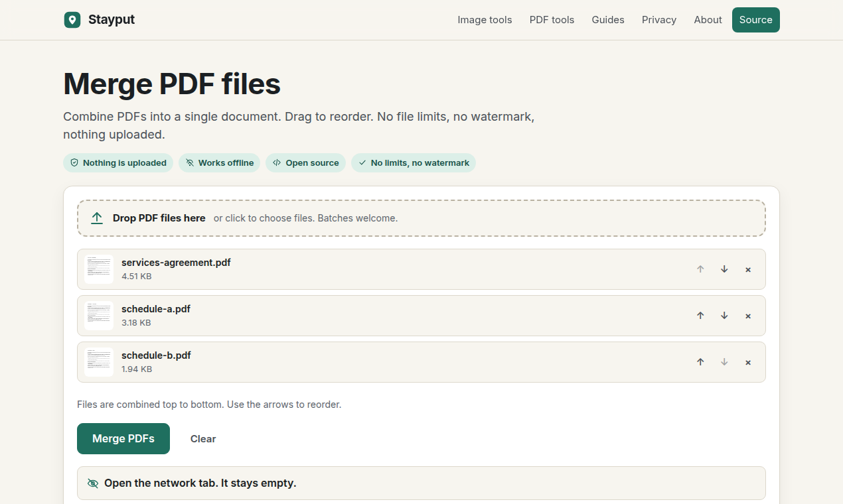Image resolution: width=843 pixels, height=504 pixels.
Task: Select the services-agreement.pdf file name
Action: (x=176, y=263)
